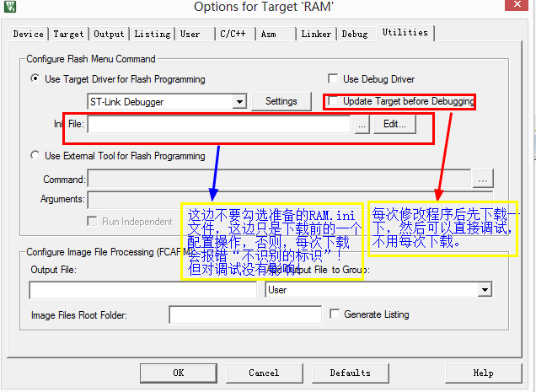This screenshot has height=392, width=536.
Task: Click the Command input field
Action: click(279, 178)
